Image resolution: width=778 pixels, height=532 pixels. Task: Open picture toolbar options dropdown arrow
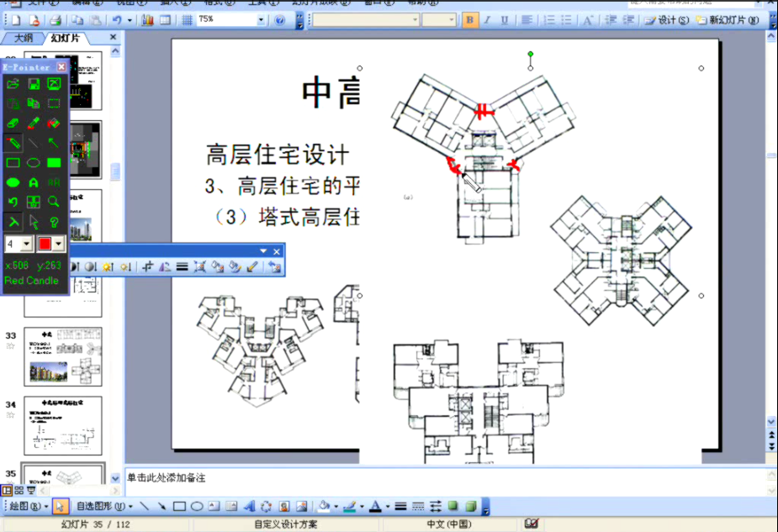(263, 251)
